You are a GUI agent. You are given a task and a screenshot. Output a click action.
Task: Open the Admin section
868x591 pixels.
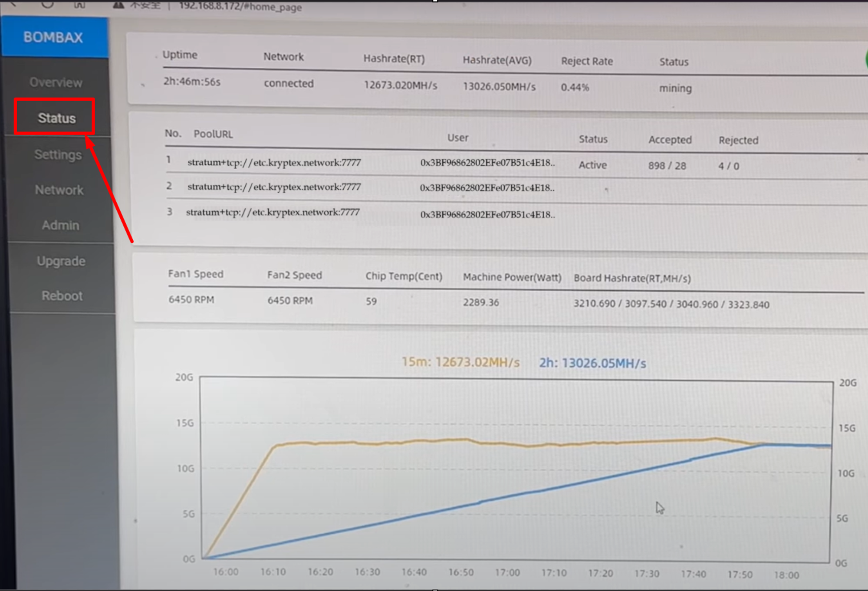(60, 226)
